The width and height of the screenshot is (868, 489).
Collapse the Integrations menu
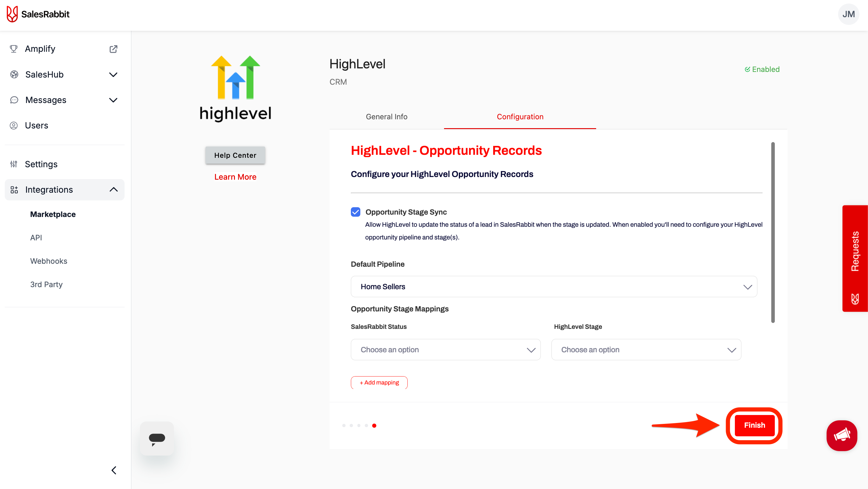point(114,189)
